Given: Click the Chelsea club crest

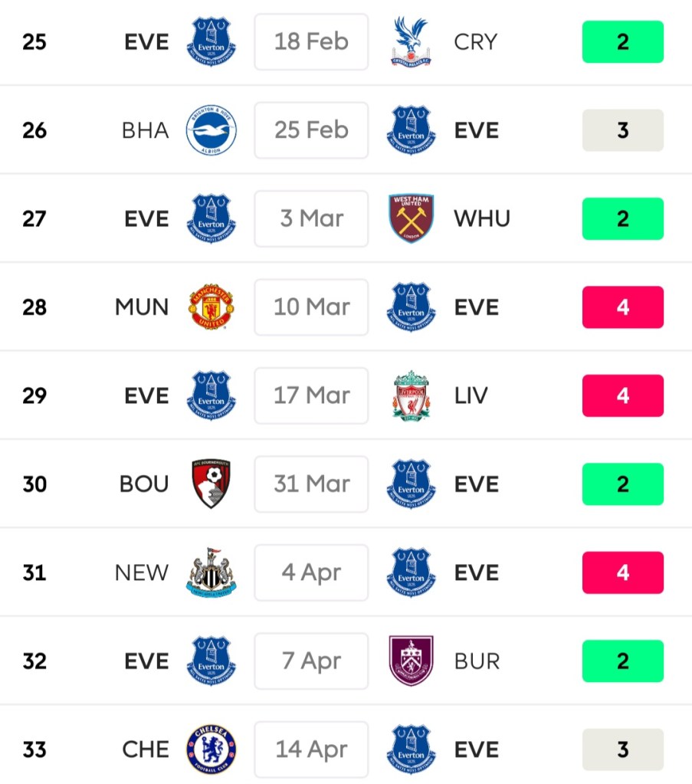Looking at the screenshot, I should (212, 750).
